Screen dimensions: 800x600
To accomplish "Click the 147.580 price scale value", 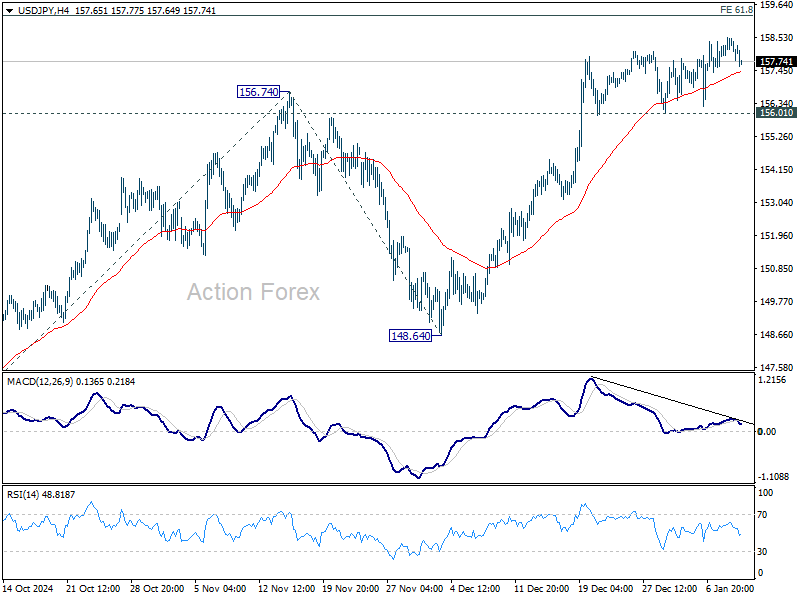I will click(776, 367).
